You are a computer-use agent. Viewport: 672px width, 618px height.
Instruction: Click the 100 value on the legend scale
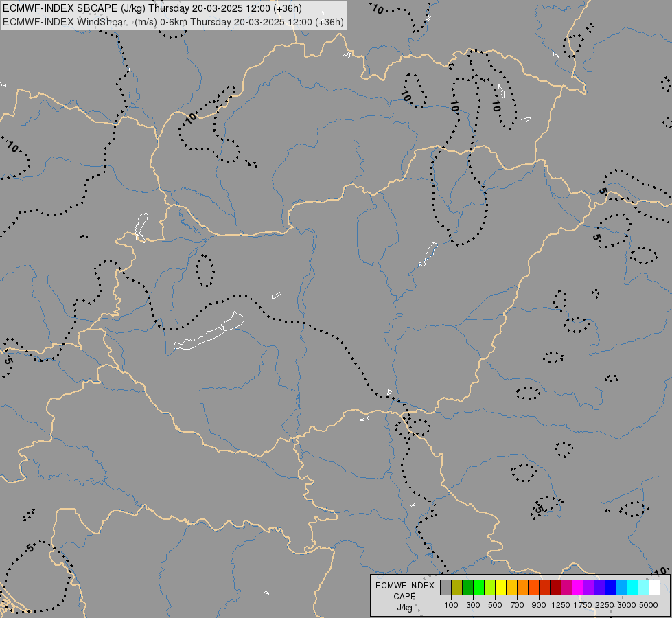[x=451, y=605]
